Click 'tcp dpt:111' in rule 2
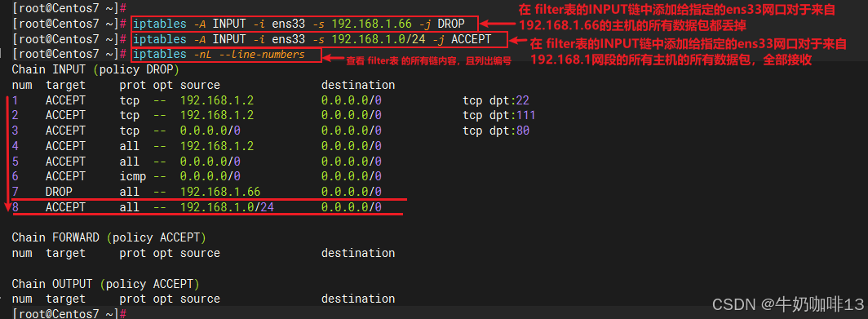The height and width of the screenshot is (319, 868). point(499,115)
